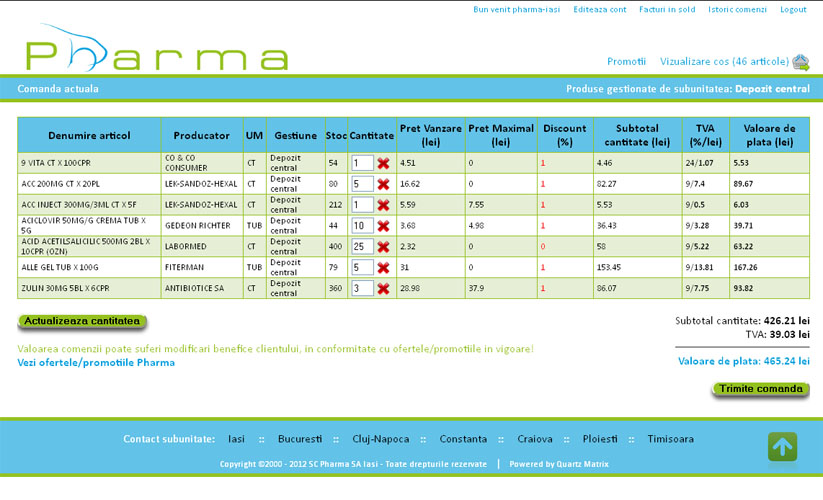Click the green scroll-to-top arrow
823x500 pixels.
click(x=782, y=446)
